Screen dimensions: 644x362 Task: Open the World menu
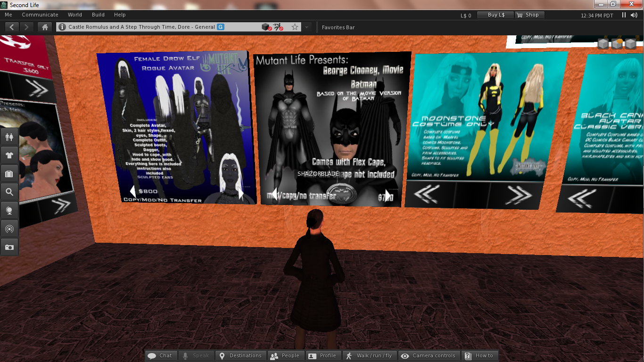75,15
